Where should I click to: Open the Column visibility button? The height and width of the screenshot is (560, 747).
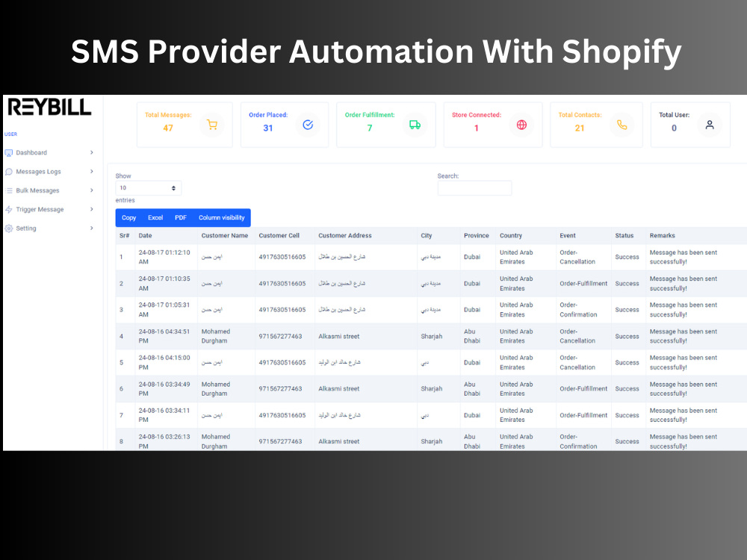[x=222, y=217]
